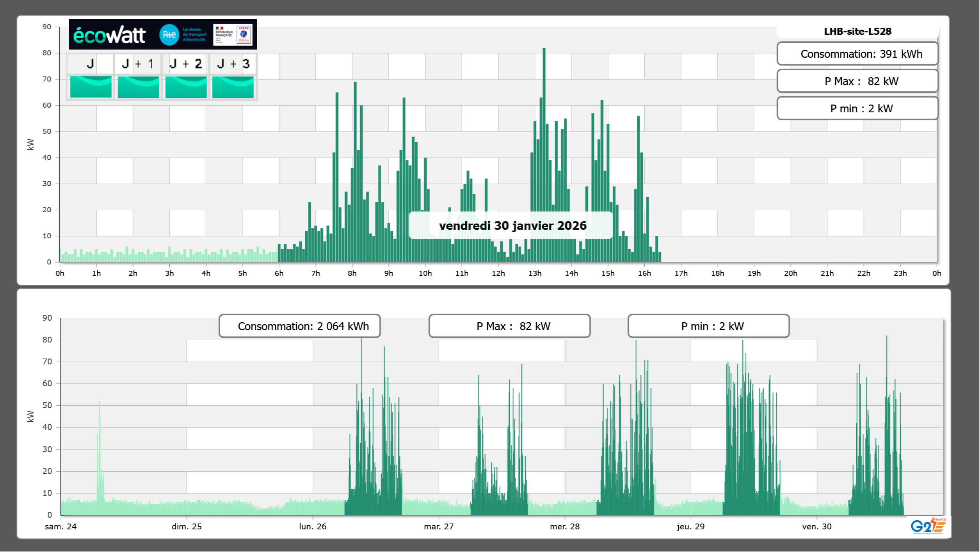The width and height of the screenshot is (980, 552).
Task: Click the 13h tick on the daily axis
Action: (535, 273)
